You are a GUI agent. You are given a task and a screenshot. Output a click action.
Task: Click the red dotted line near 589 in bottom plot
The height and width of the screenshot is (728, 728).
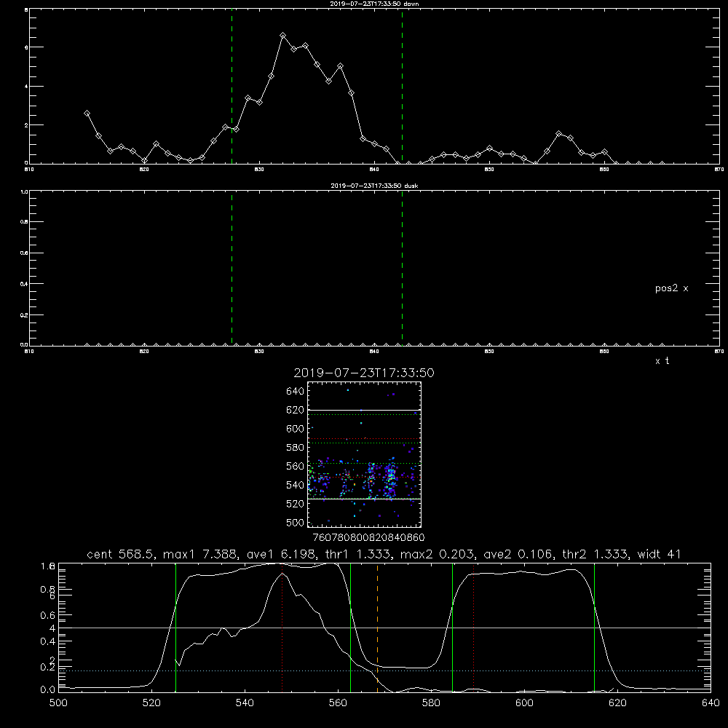474,628
